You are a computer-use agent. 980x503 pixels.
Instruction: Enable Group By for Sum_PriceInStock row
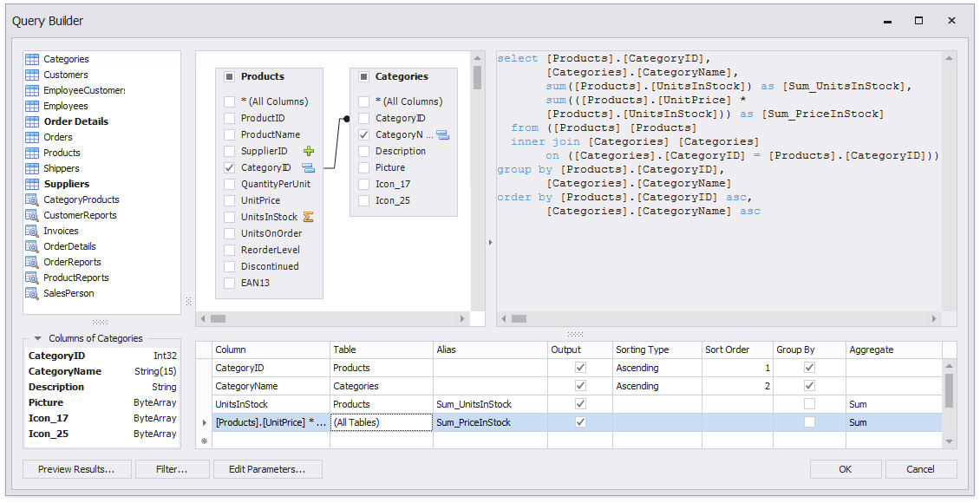[x=809, y=422]
